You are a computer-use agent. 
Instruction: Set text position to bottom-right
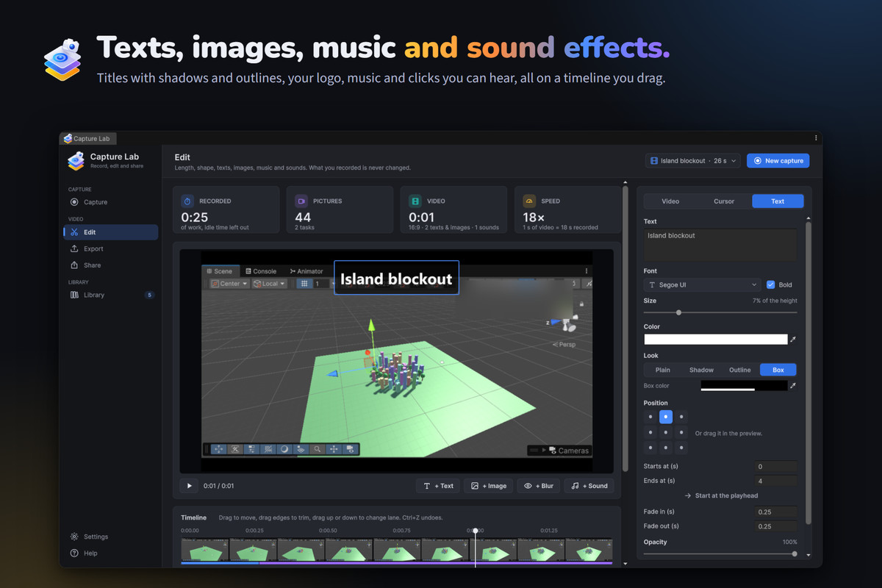681,448
